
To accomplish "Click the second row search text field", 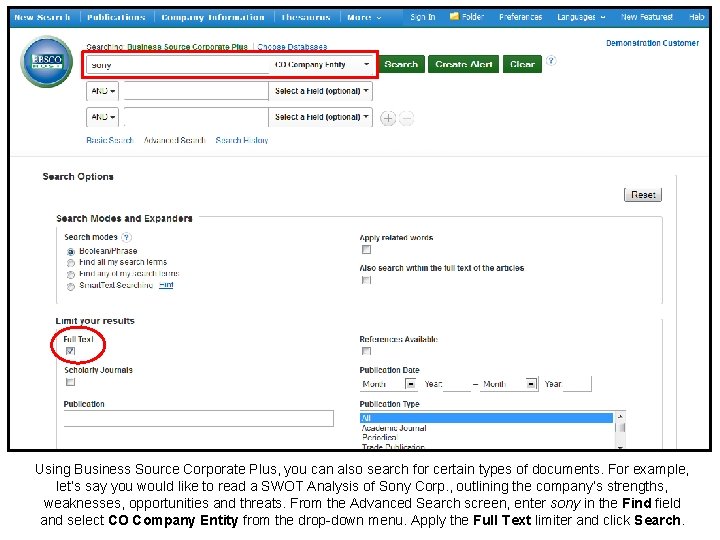I will (x=196, y=91).
